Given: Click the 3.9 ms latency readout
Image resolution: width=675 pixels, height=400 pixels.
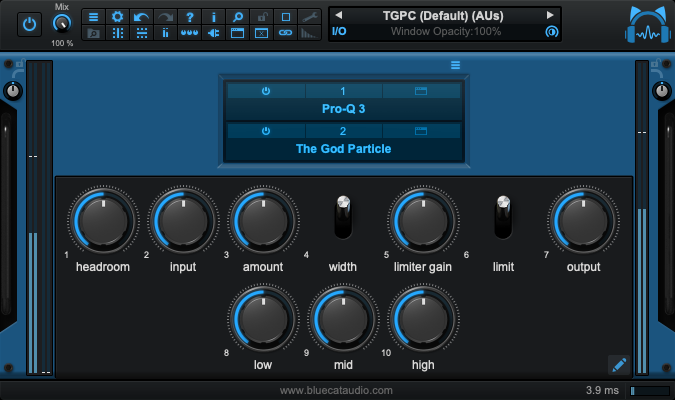Looking at the screenshot, I should (602, 390).
